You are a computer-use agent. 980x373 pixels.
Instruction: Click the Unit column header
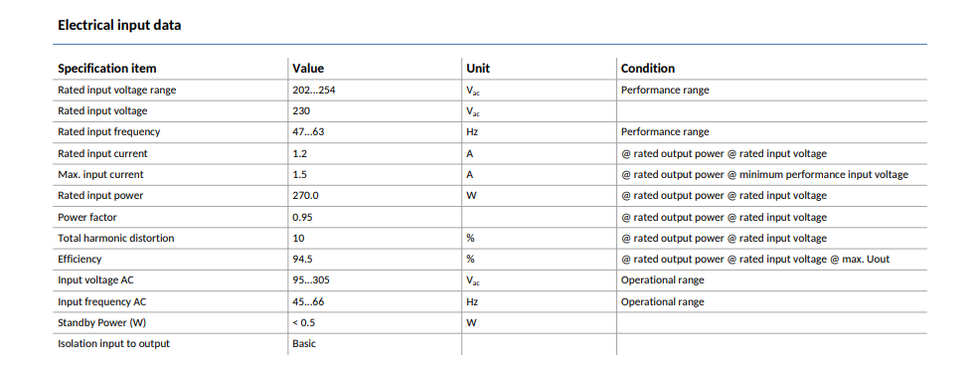click(478, 69)
